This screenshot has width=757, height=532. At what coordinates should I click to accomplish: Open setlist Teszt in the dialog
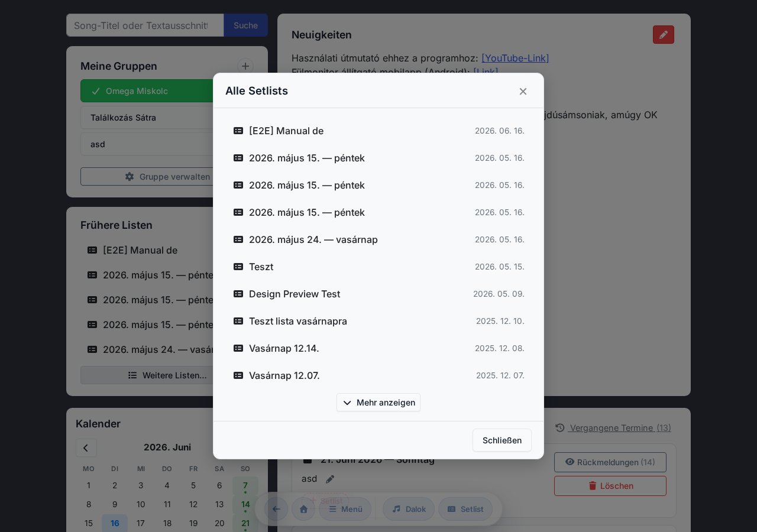378,267
